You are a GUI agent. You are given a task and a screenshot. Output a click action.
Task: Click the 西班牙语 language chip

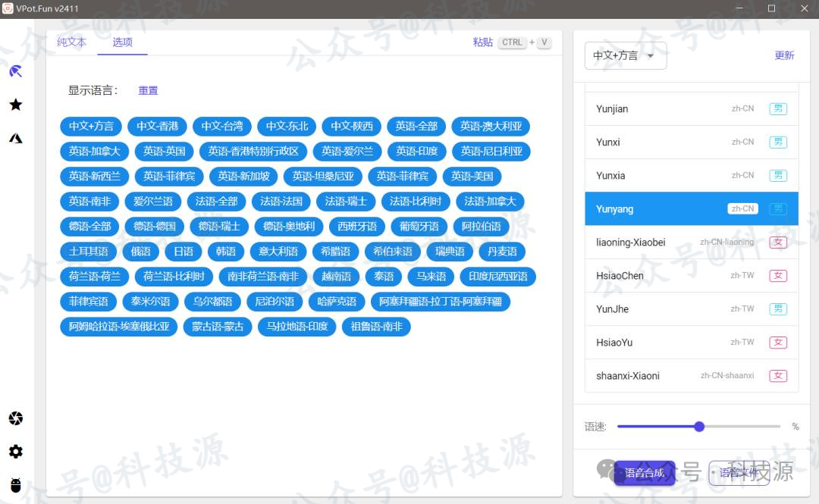pos(357,227)
